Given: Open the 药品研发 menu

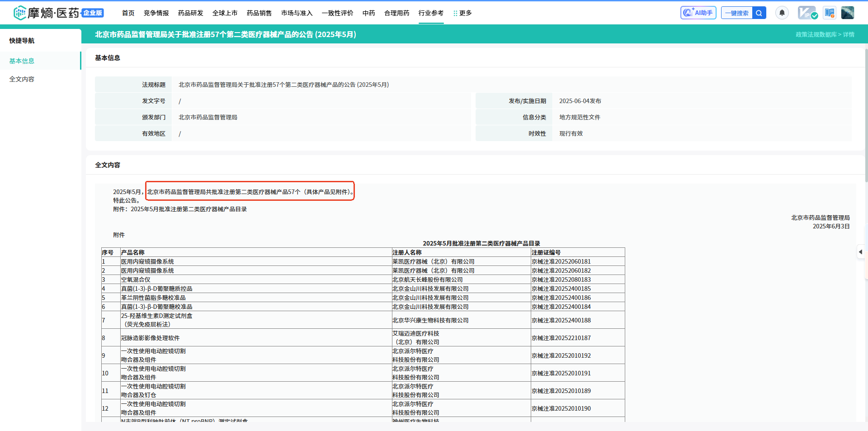Looking at the screenshot, I should point(190,13).
